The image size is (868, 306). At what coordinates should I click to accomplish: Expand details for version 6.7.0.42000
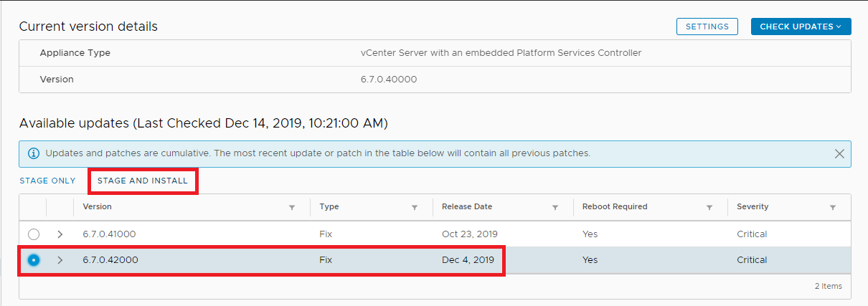pos(60,260)
